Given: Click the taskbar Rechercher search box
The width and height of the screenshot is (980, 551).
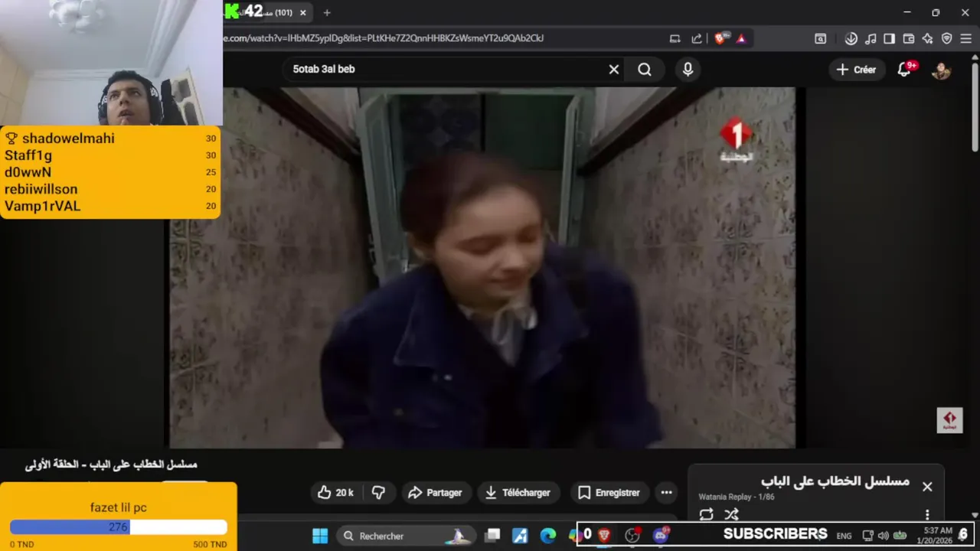Looking at the screenshot, I should pyautogui.click(x=406, y=536).
